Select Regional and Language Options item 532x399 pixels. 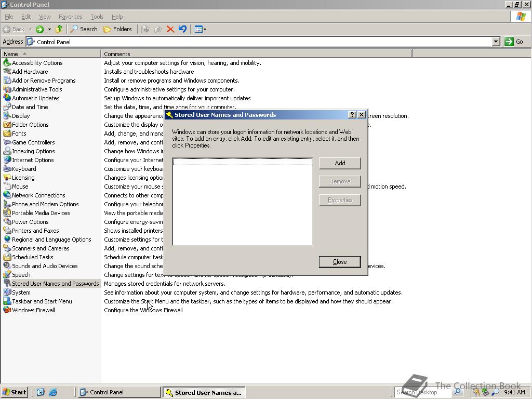[x=47, y=239]
